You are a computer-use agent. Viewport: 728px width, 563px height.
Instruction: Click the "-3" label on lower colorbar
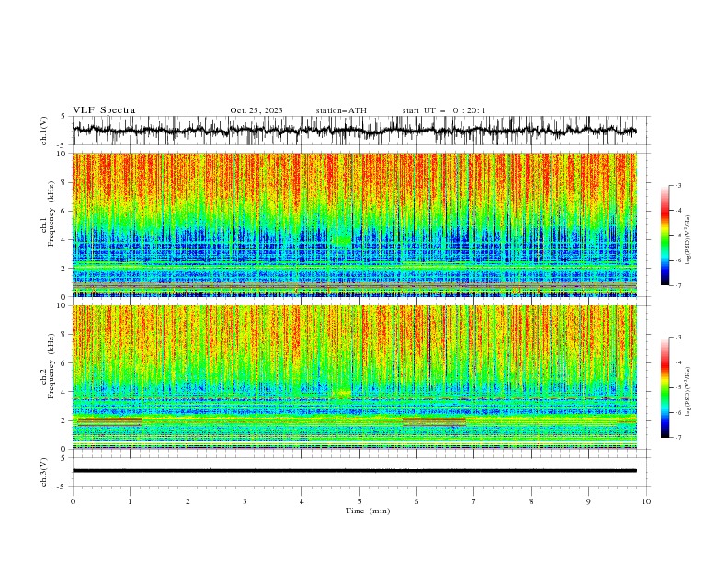[x=678, y=338]
